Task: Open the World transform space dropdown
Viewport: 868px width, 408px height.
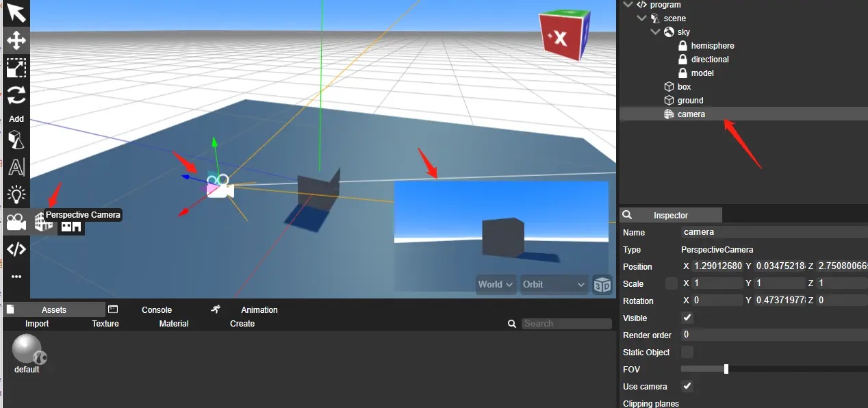Action: [x=496, y=285]
